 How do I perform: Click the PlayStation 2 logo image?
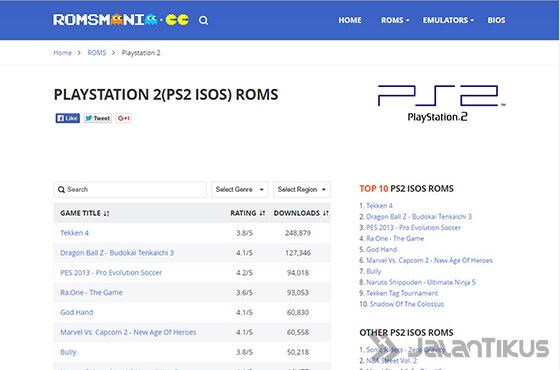[441, 103]
